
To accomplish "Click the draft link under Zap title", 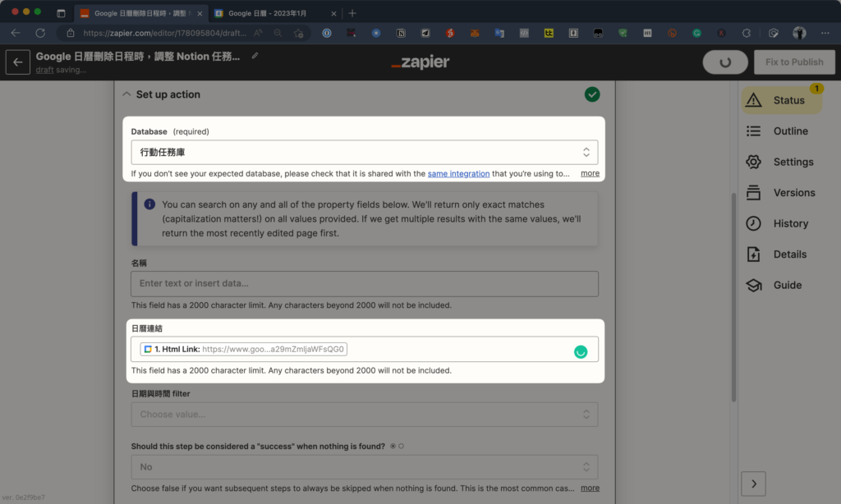I will pyautogui.click(x=44, y=70).
